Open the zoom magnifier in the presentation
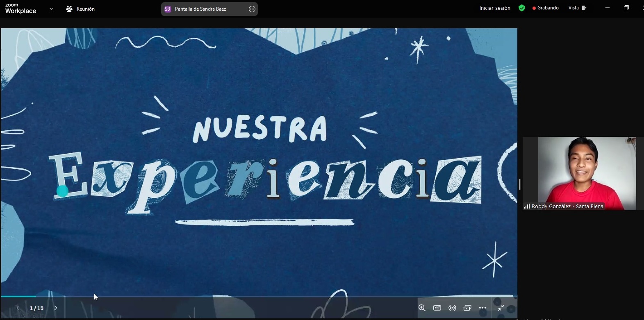Screen dimensions: 644x320 click(x=422, y=308)
